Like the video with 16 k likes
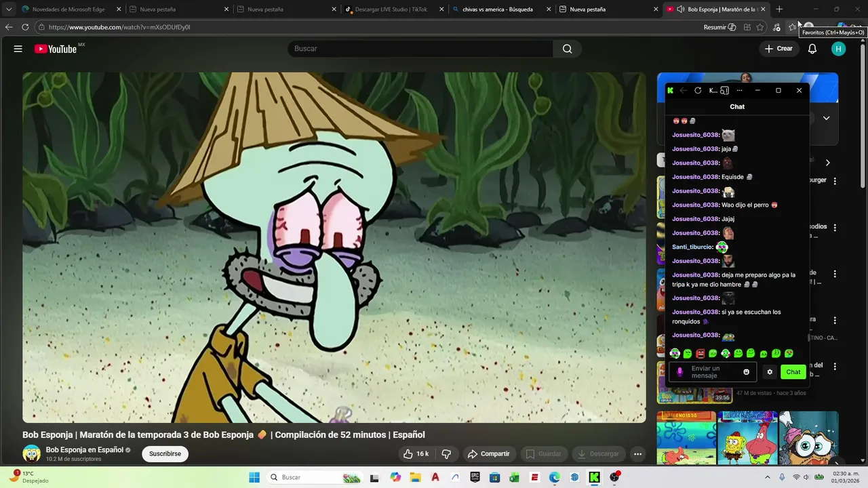Screen dimensions: 868x488 click(416, 453)
